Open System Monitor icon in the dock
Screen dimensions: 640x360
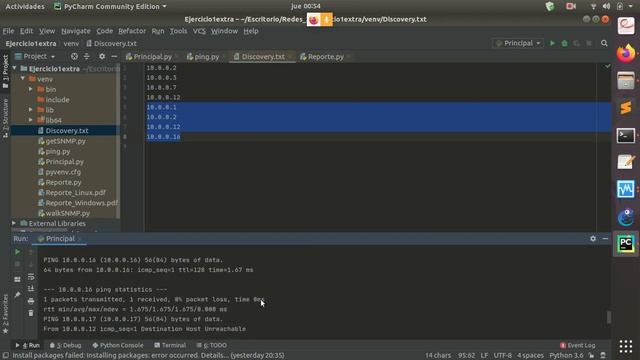626,189
